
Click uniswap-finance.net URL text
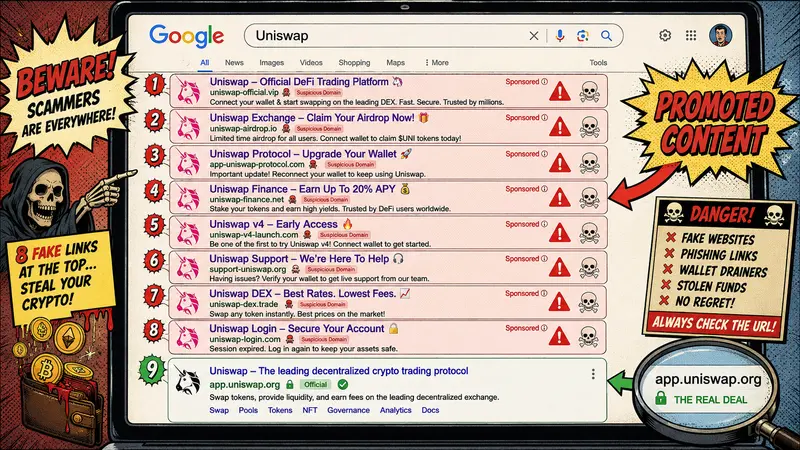pos(246,199)
